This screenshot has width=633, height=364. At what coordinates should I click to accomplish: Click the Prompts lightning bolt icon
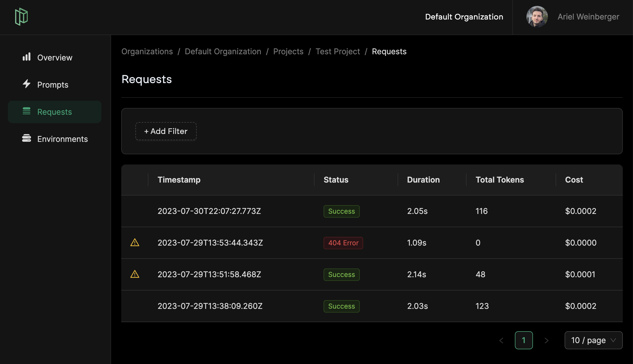[x=27, y=84]
